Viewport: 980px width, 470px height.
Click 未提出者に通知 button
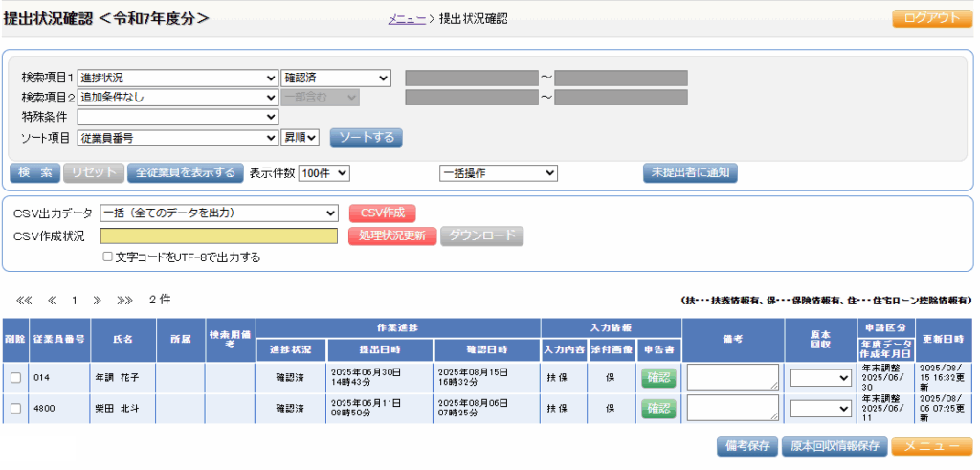pos(690,173)
